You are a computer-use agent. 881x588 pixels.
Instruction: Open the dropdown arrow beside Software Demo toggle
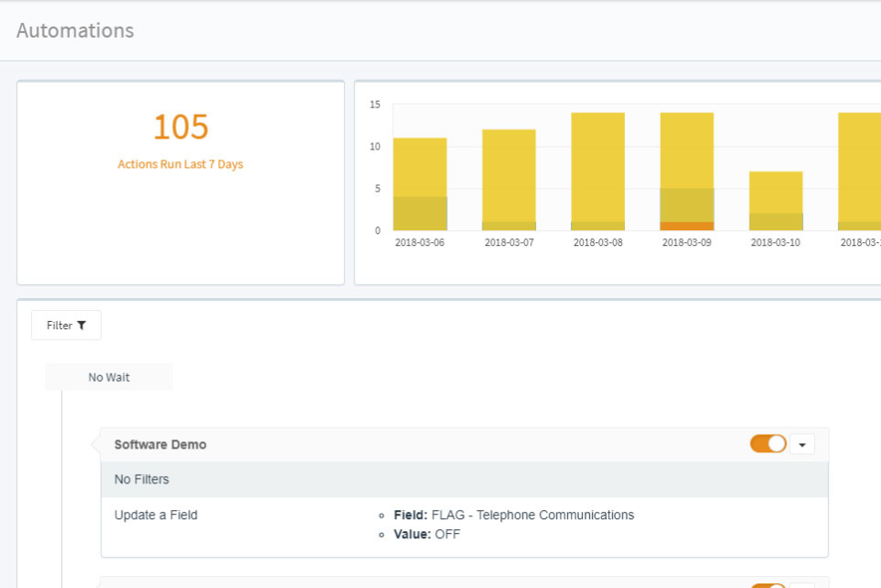(x=801, y=443)
